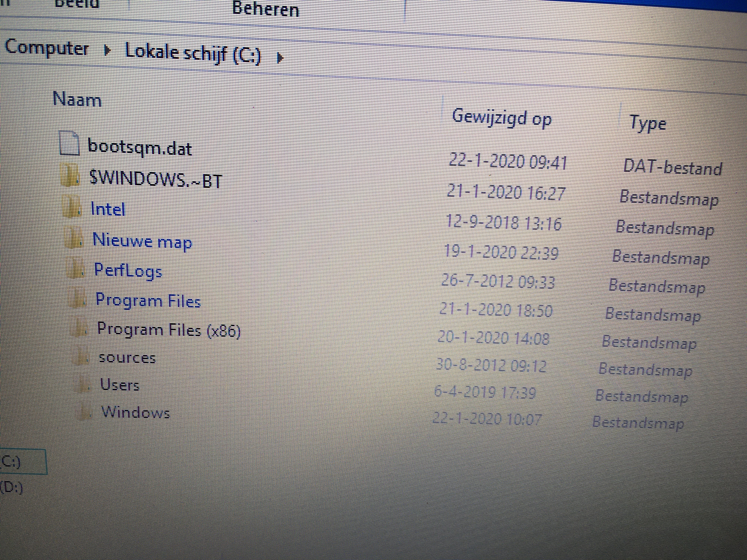Open the Beeld ribbon tab
The height and width of the screenshot is (560, 747).
click(77, 4)
